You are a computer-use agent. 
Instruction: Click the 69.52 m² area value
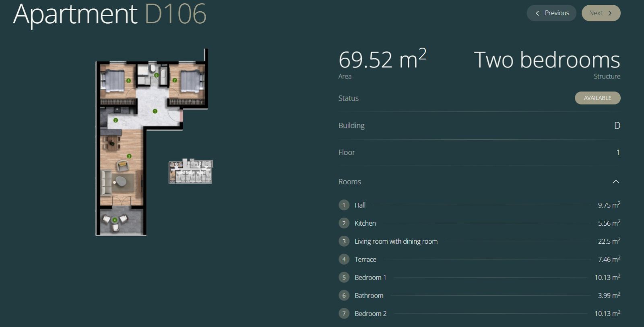point(382,59)
